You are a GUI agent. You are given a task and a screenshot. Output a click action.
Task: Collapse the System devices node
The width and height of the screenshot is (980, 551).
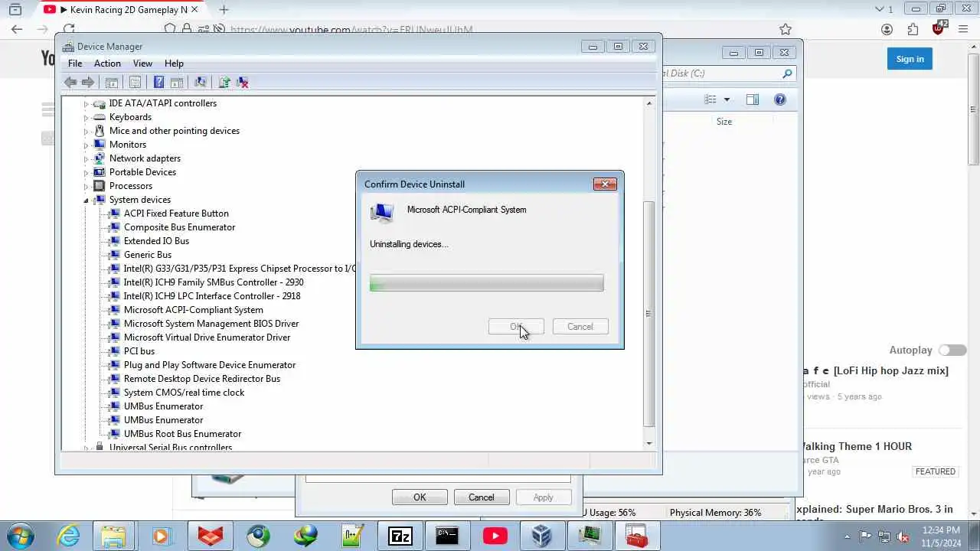pos(87,200)
